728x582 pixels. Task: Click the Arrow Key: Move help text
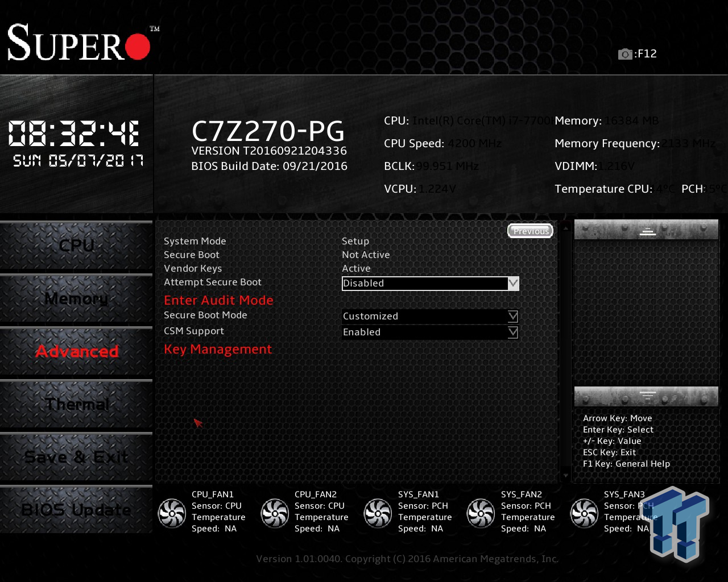coord(617,418)
